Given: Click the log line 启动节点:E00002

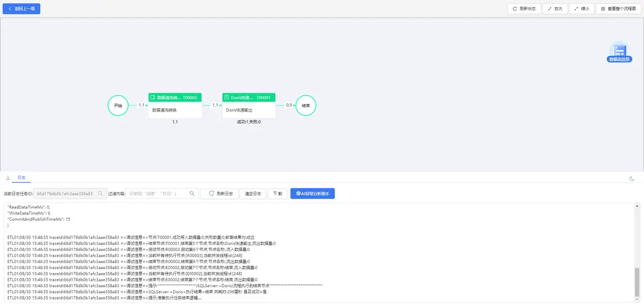Looking at the screenshot, I should [133, 267].
